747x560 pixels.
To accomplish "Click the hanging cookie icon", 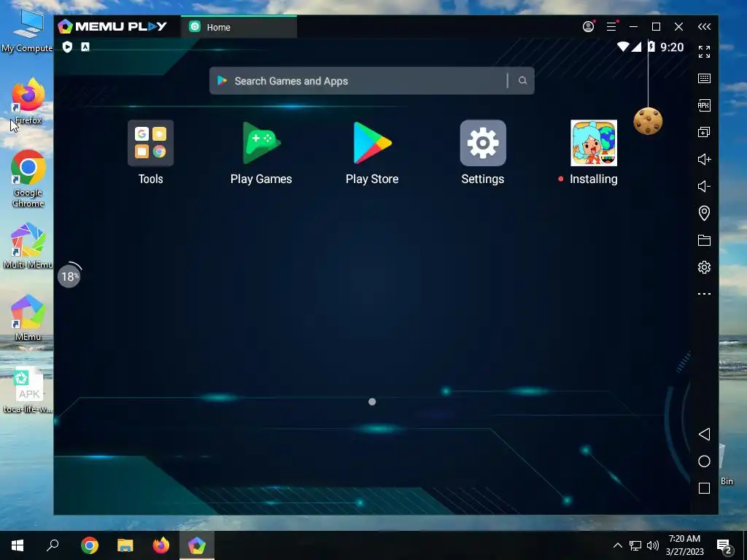I will pyautogui.click(x=648, y=121).
